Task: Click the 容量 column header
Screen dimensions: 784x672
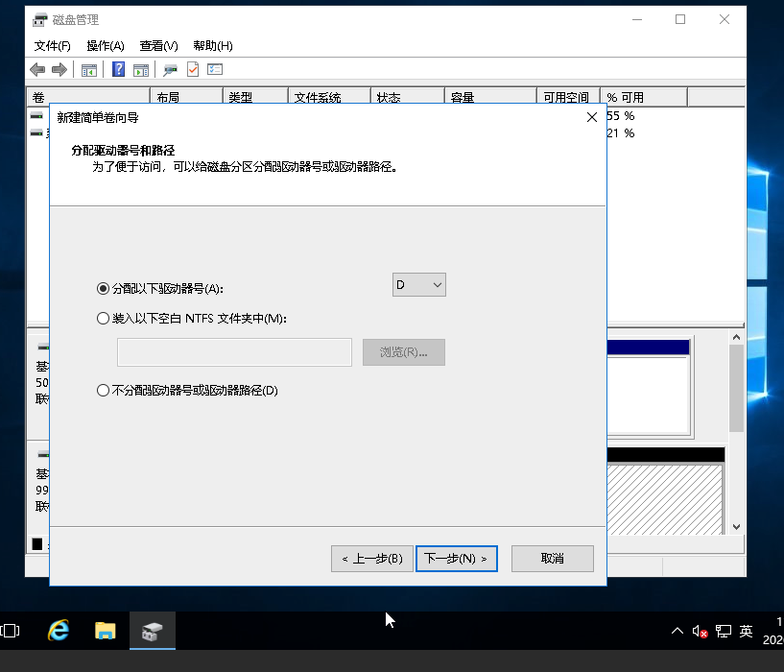Action: click(489, 97)
